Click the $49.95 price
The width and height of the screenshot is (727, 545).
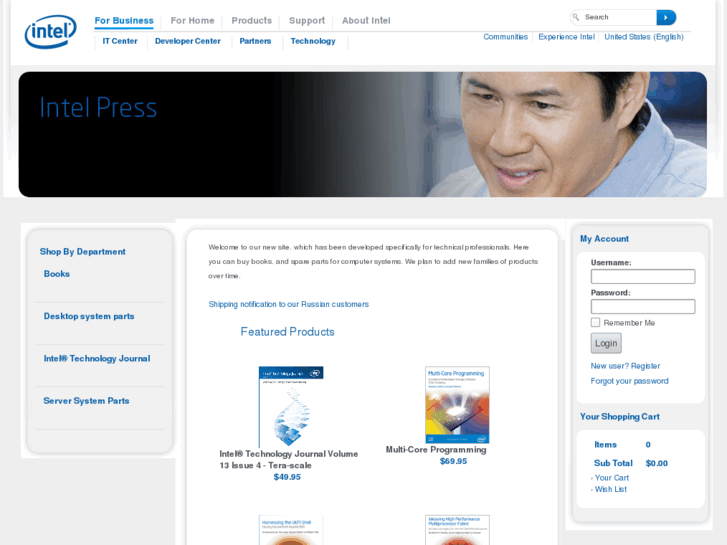click(287, 477)
